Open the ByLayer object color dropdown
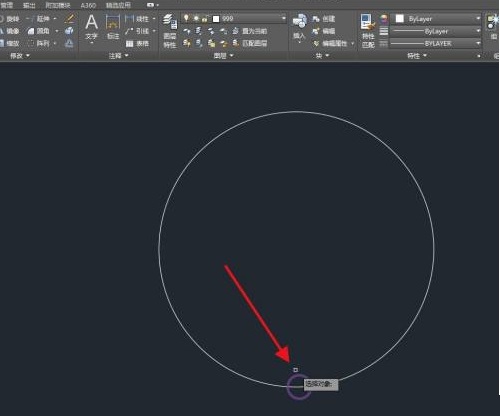Image resolution: width=500 pixels, height=416 pixels. [478, 19]
